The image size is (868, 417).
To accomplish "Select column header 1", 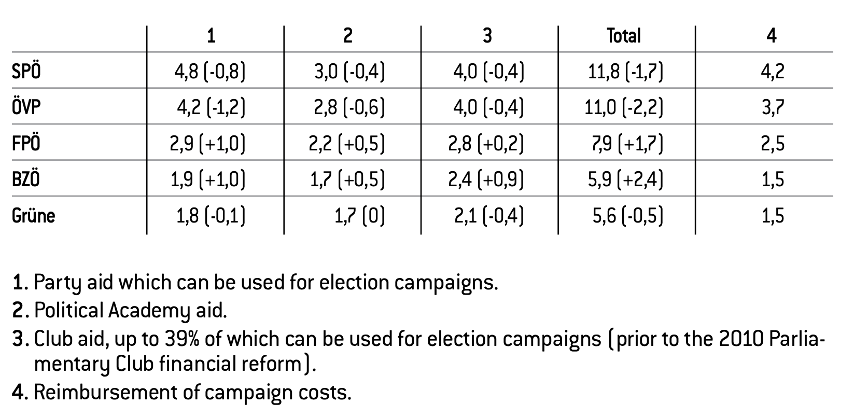I will (x=211, y=36).
